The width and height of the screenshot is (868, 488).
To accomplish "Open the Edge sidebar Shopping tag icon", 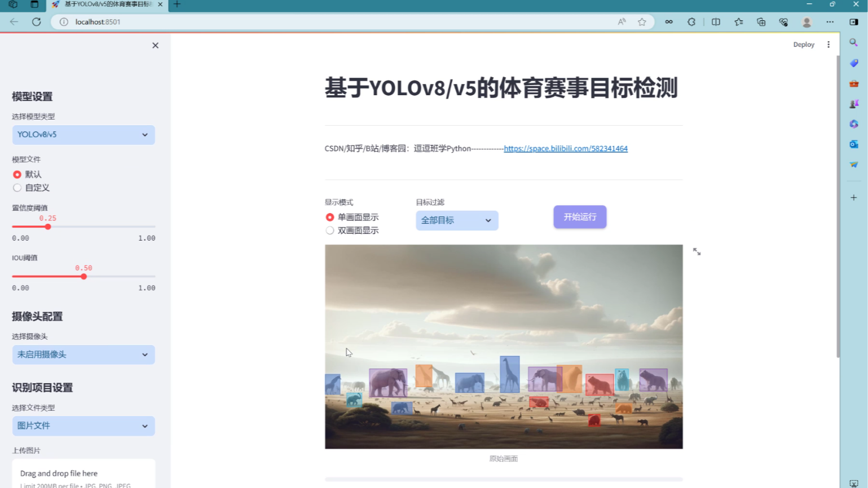I will click(854, 63).
